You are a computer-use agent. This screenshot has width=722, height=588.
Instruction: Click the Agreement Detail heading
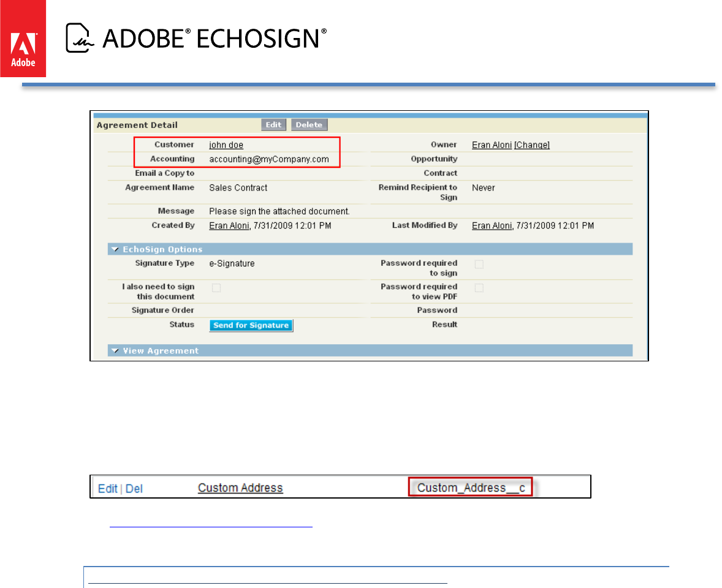(137, 125)
